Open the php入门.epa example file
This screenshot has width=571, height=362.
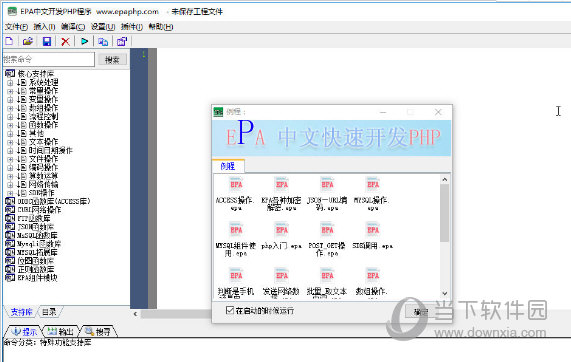[x=281, y=236]
